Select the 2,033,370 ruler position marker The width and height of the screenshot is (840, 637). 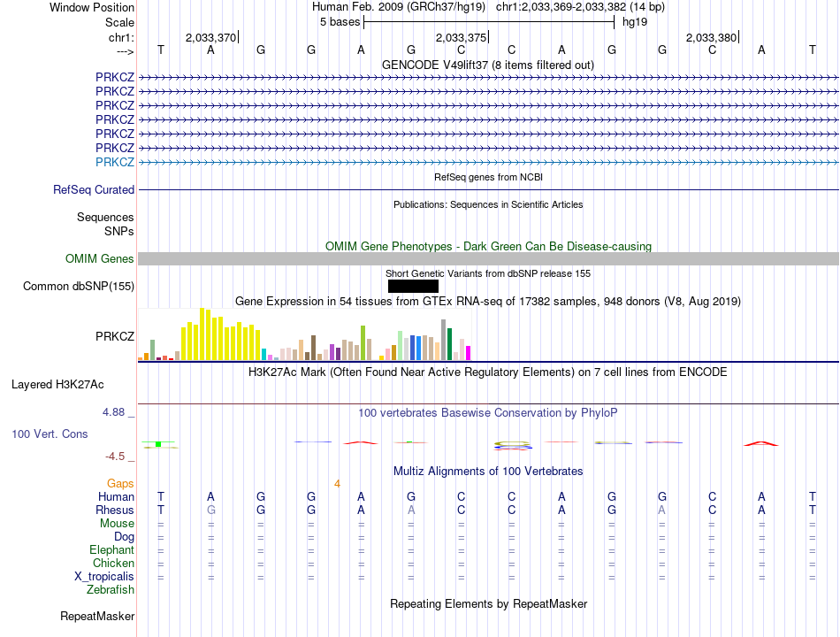pyautogui.click(x=211, y=37)
